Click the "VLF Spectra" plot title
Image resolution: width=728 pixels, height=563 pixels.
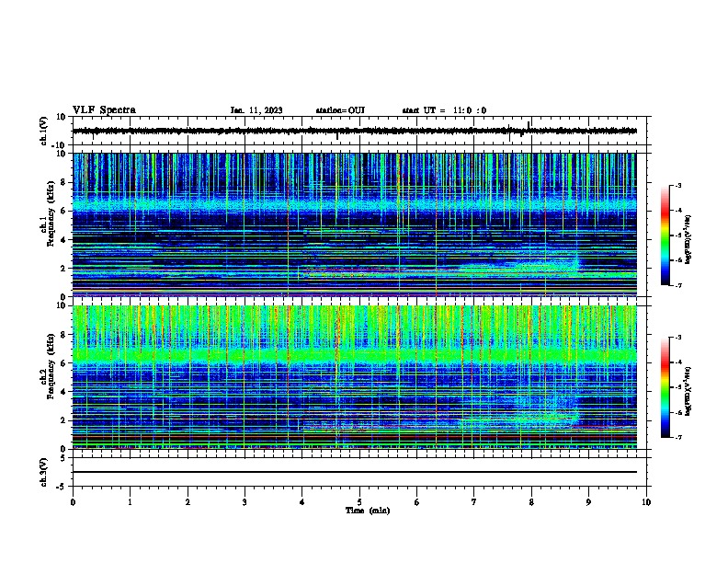[104, 110]
